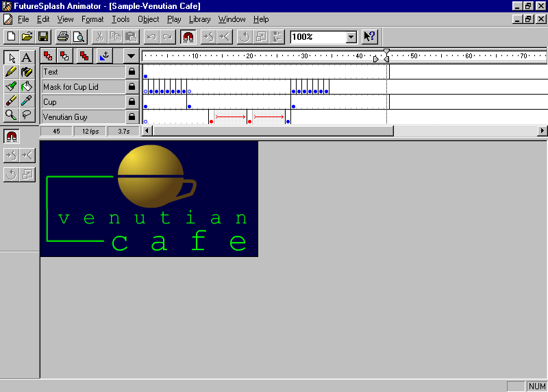Click the New document toolbar icon

(11, 37)
